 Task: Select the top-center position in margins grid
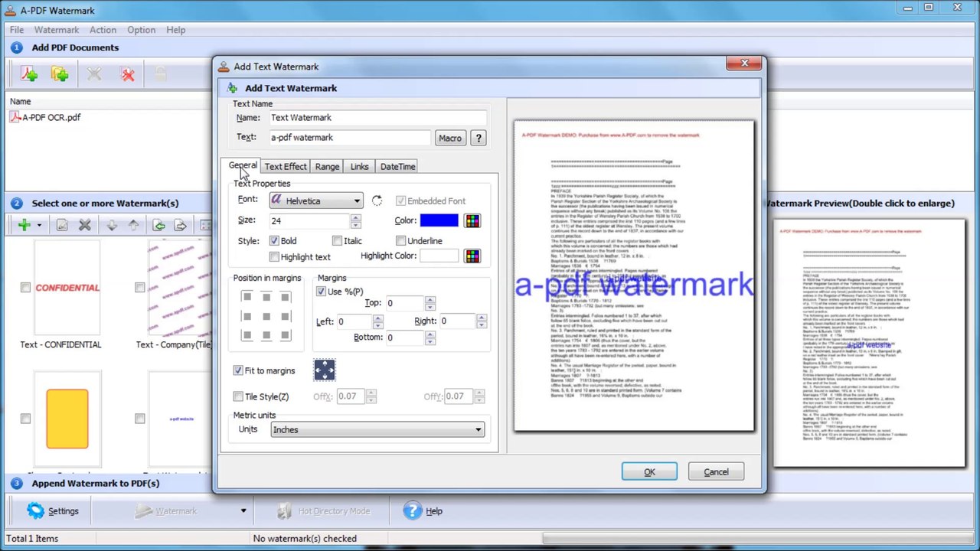(x=266, y=297)
